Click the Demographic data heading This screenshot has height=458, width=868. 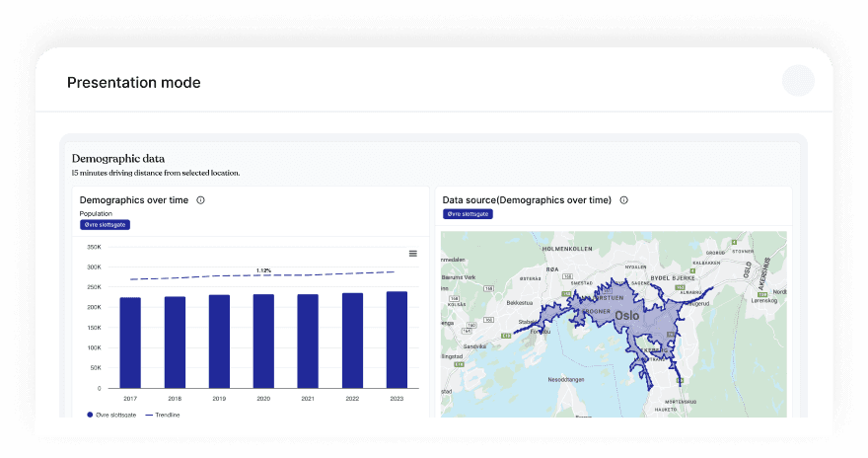(x=118, y=158)
